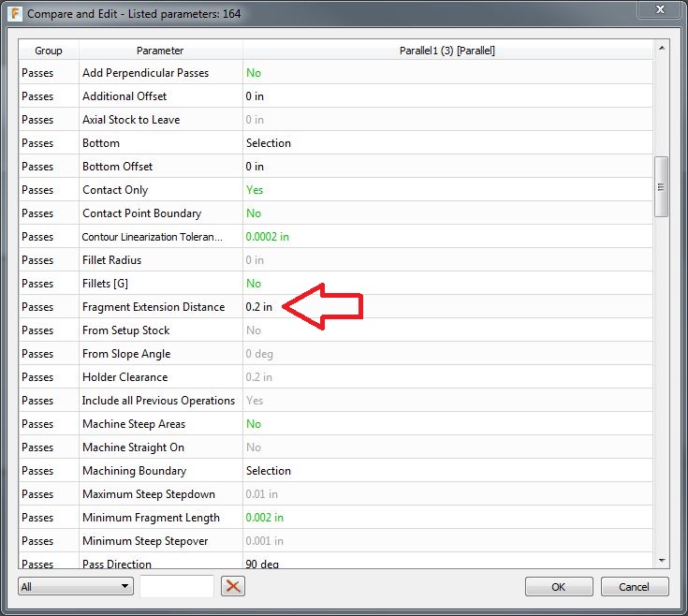Select Fragment Extension Distance 0.2 in value

tap(259, 307)
